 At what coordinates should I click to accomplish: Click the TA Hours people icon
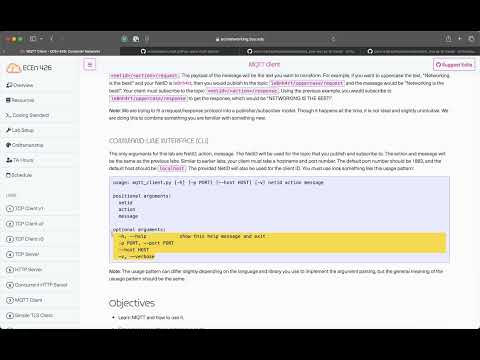click(x=9, y=160)
